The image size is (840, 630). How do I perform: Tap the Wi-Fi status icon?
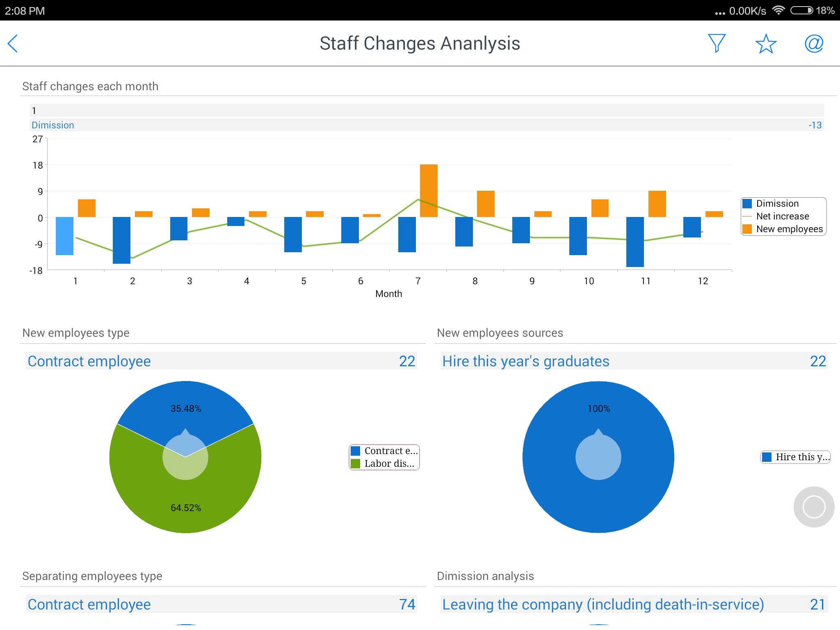[x=778, y=10]
